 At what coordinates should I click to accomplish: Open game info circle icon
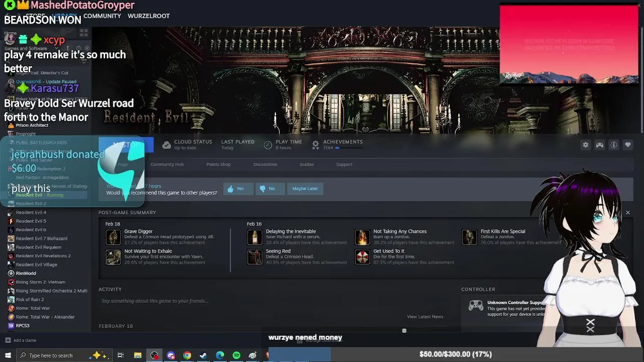(x=614, y=145)
